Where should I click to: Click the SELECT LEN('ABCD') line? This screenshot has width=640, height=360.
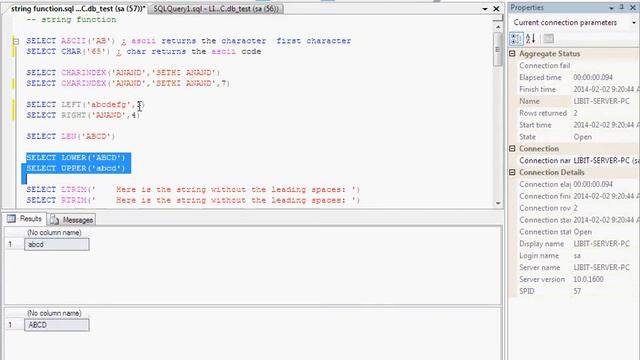click(x=71, y=136)
